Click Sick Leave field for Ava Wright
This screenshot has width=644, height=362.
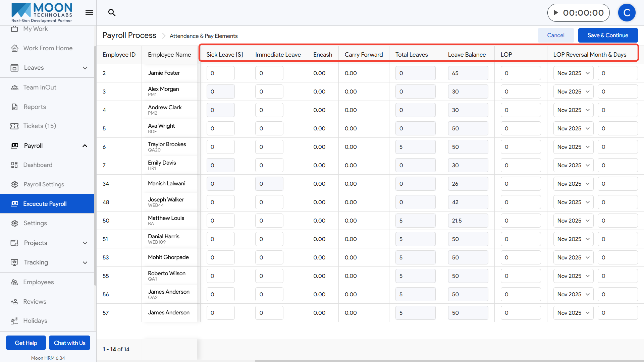pos(220,128)
